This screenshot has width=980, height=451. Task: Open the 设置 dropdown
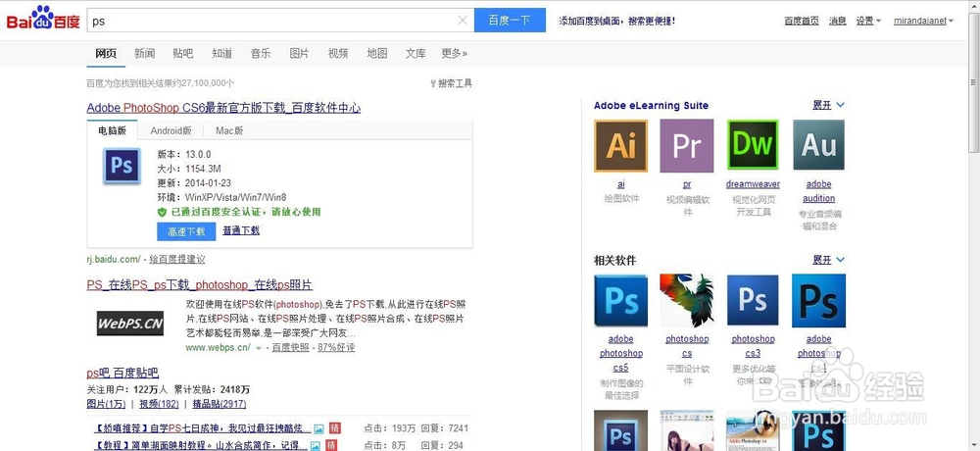click(868, 21)
